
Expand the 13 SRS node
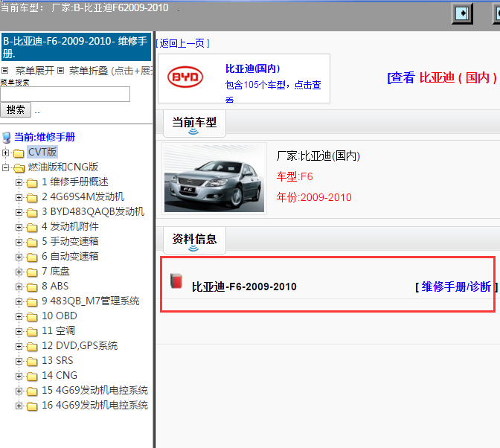(x=19, y=361)
